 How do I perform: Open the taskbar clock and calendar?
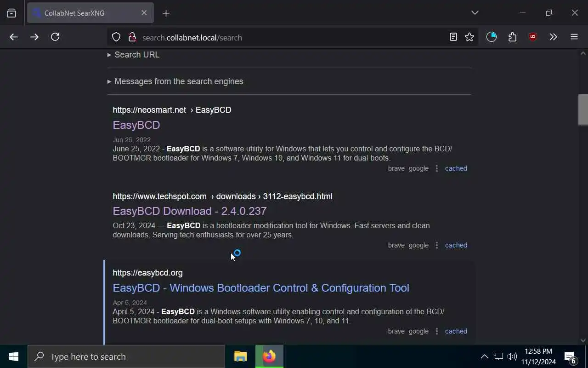[x=538, y=356]
